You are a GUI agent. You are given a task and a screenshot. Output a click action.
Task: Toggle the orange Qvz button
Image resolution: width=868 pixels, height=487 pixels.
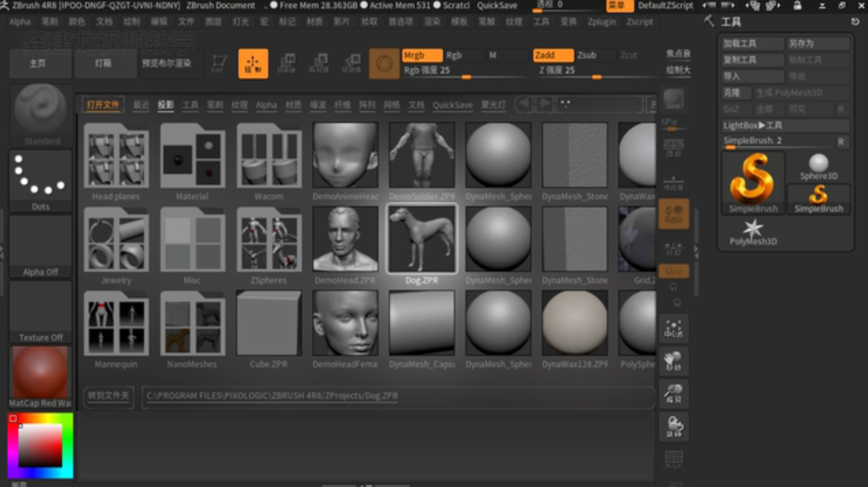point(674,271)
